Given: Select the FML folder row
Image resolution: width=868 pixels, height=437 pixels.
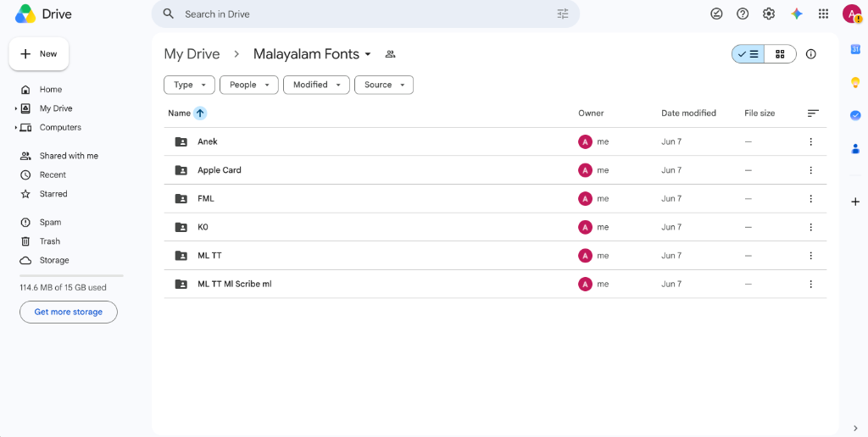Looking at the screenshot, I should pos(495,198).
